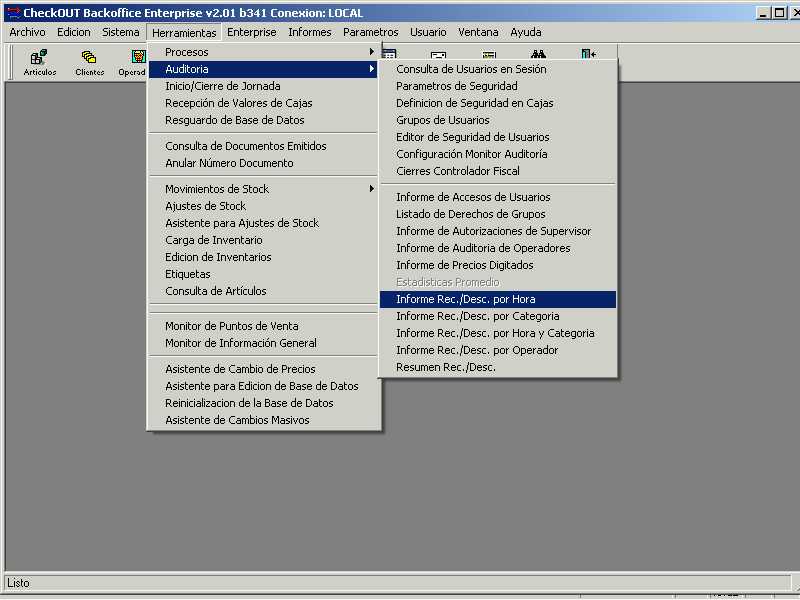Viewport: 800px width, 600px height.
Task: Click the Clientes toolbar icon
Action: [x=89, y=62]
